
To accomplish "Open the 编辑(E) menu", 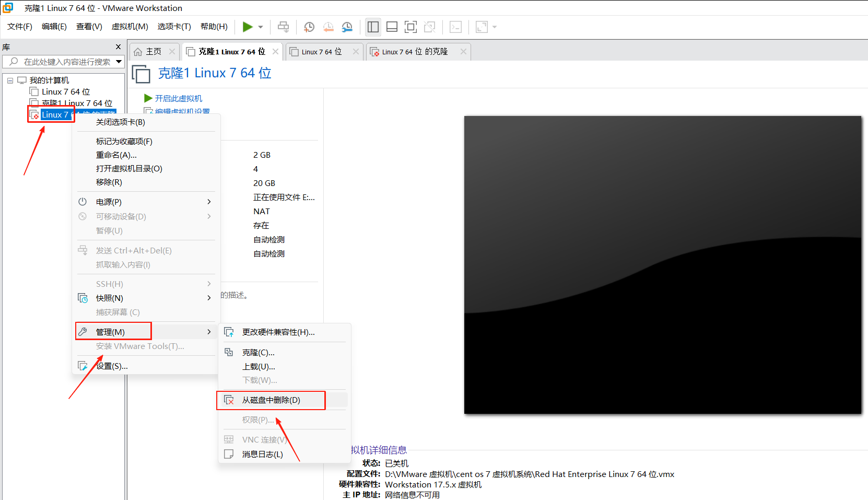I will point(54,27).
